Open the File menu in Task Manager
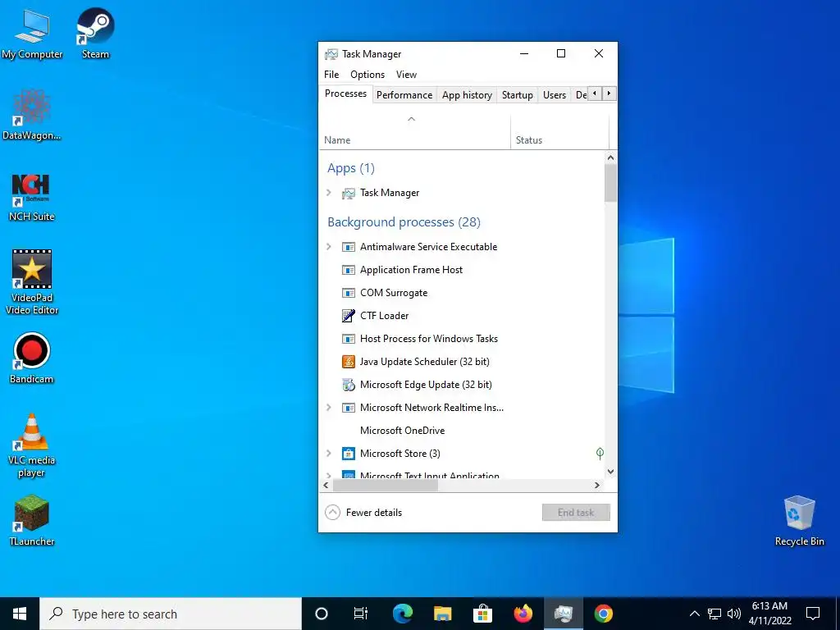 pos(331,75)
